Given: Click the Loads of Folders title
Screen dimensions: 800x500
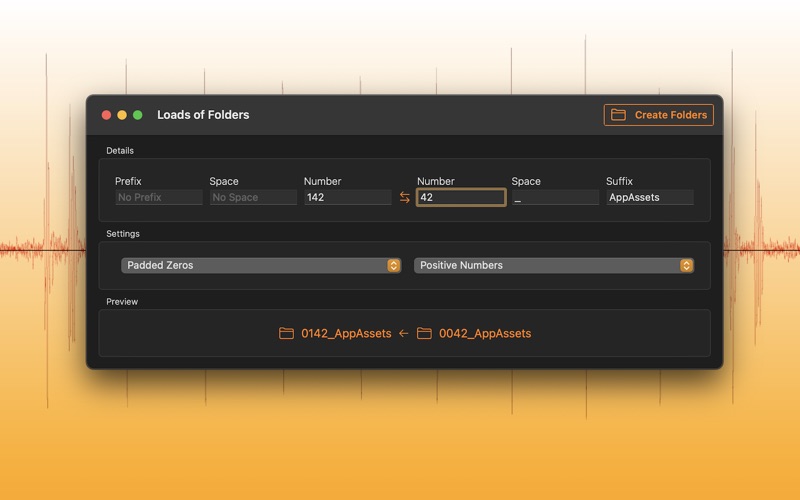Looking at the screenshot, I should click(x=203, y=115).
